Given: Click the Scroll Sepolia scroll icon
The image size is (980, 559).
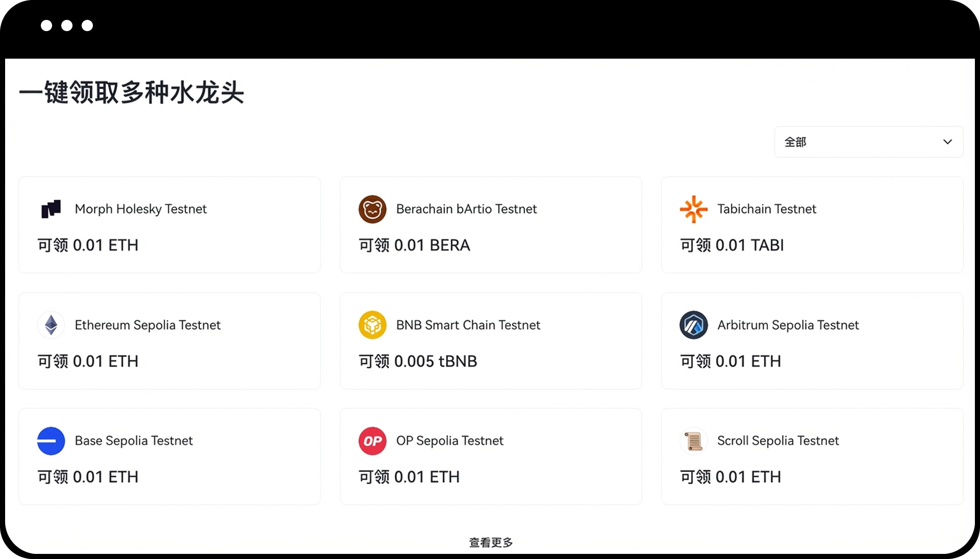Looking at the screenshot, I should pyautogui.click(x=693, y=441).
